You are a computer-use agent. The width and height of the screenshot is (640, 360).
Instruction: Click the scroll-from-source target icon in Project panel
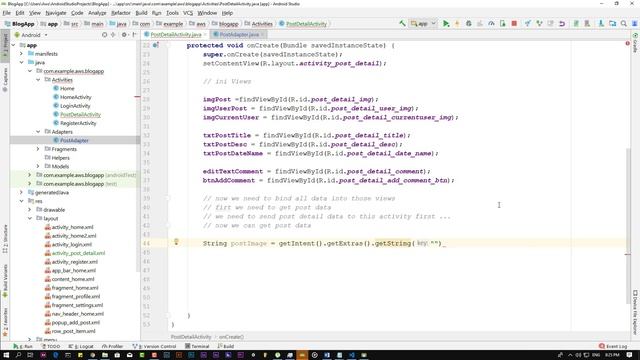point(104,35)
